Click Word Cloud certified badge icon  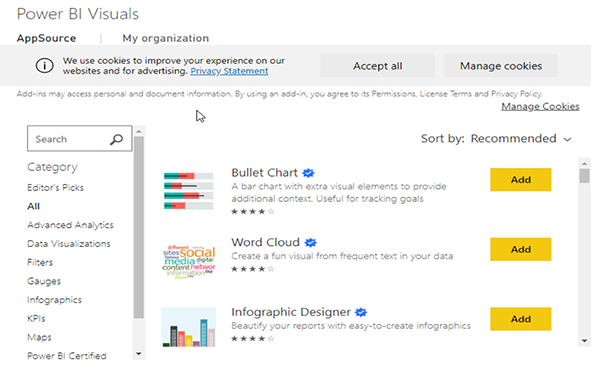click(311, 243)
